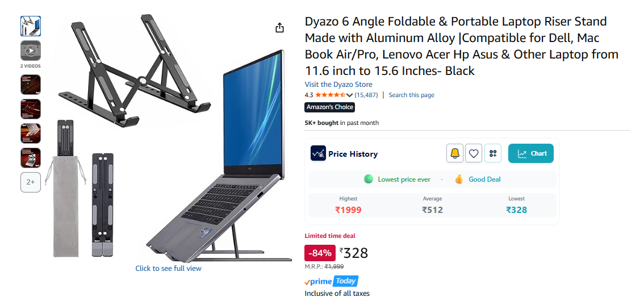Click the main laptop stand product image

(170, 137)
